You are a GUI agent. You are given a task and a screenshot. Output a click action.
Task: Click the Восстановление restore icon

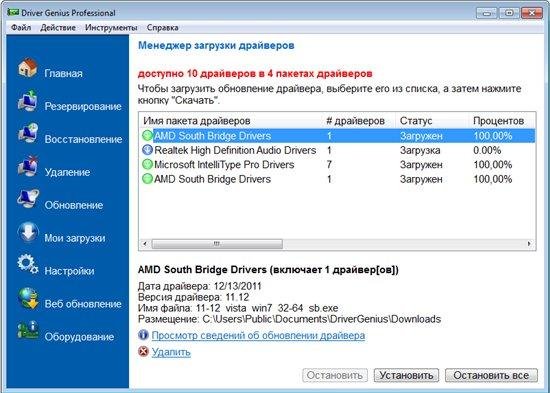28,133
